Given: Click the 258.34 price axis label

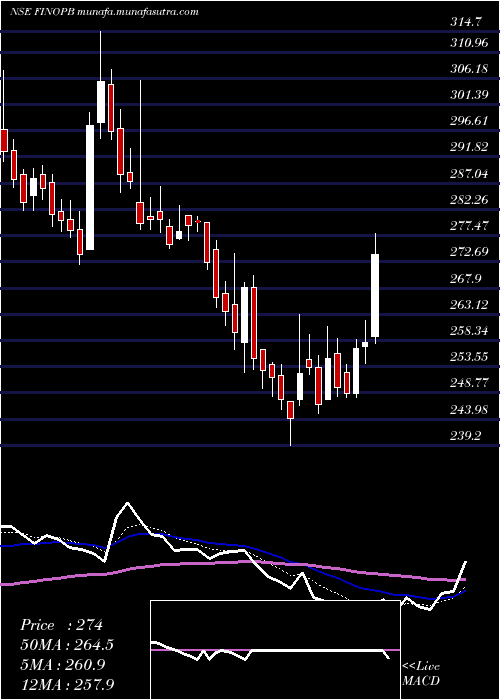Looking at the screenshot, I should tap(471, 331).
